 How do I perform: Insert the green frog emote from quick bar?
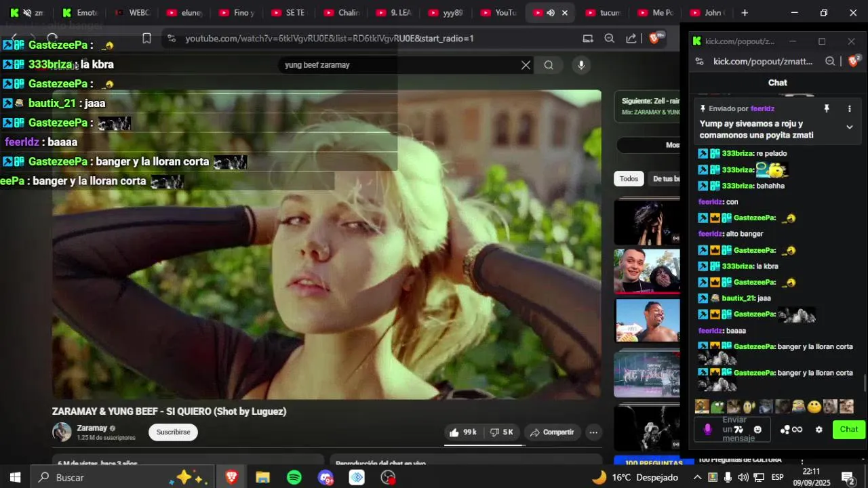pos(717,407)
